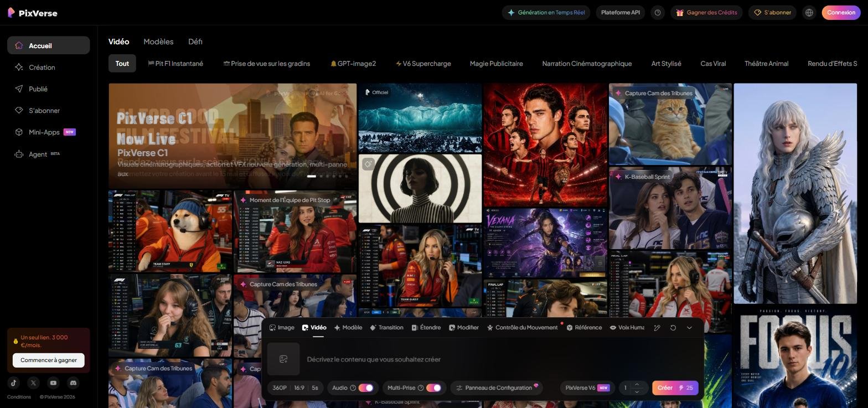Toggle the Audio switch
The height and width of the screenshot is (408, 868).
[366, 388]
